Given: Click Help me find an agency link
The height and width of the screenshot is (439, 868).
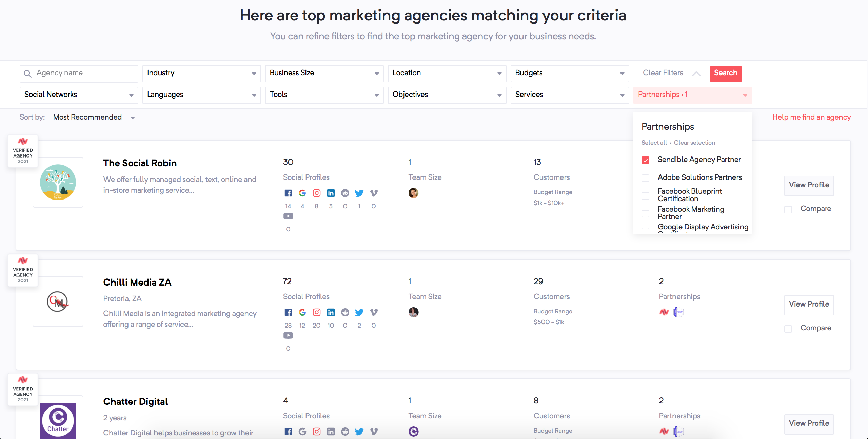Looking at the screenshot, I should pos(811,117).
